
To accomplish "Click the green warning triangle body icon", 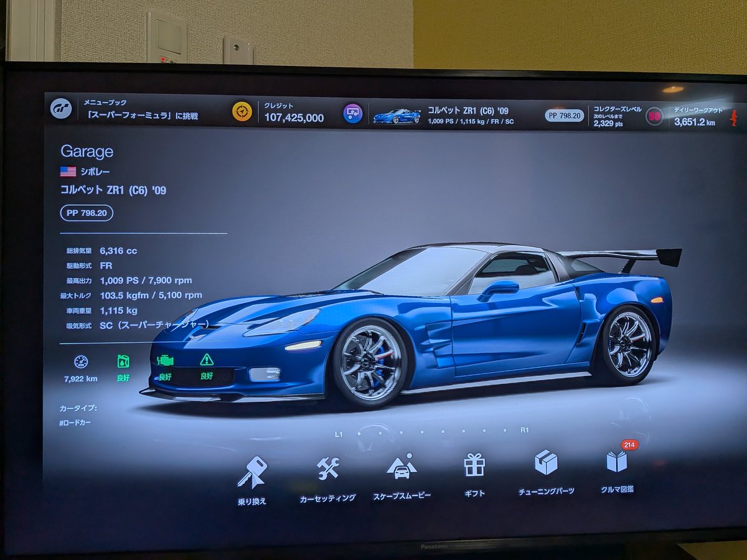I will point(207,360).
